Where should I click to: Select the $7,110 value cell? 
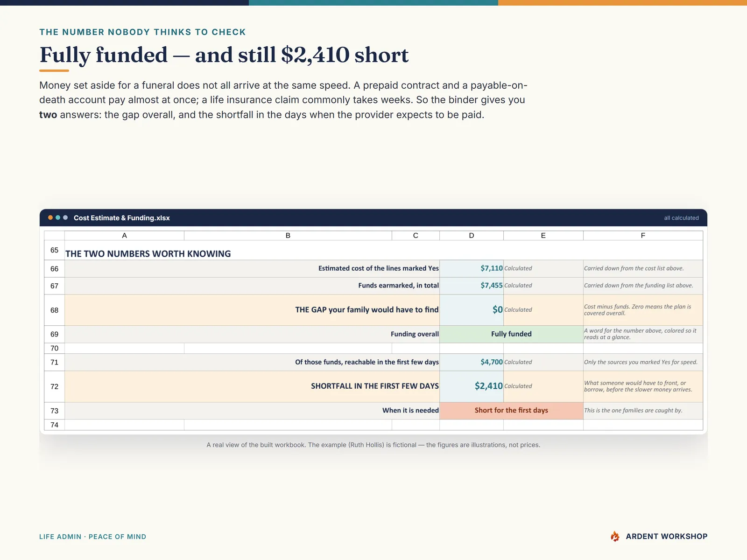472,268
